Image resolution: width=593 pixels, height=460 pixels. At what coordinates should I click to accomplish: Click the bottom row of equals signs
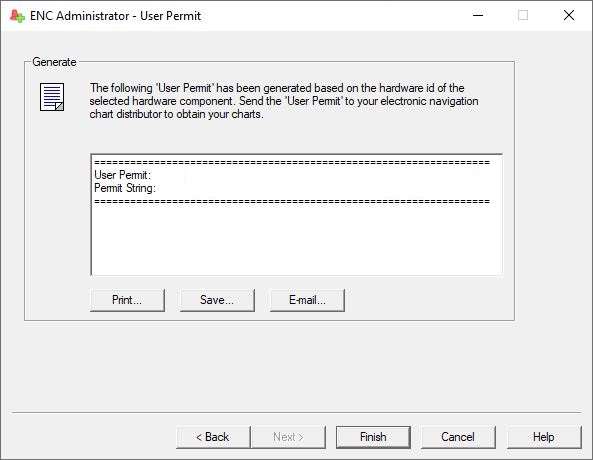[292, 202]
